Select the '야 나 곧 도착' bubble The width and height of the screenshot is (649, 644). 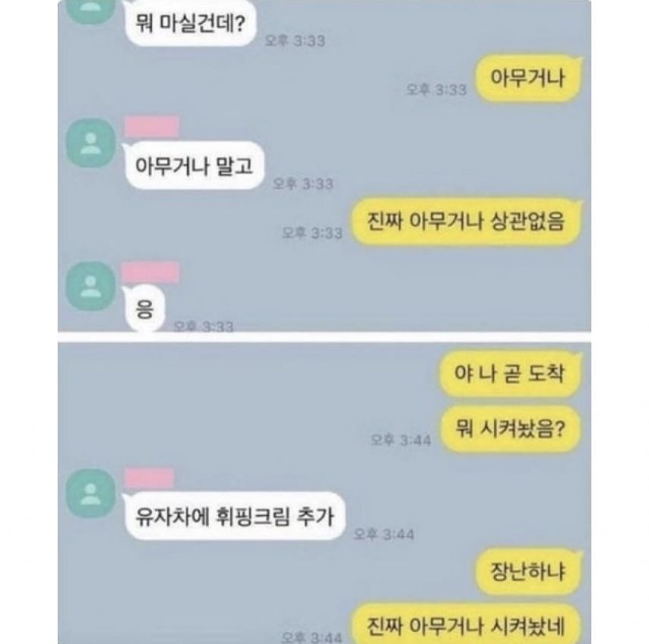coord(510,374)
